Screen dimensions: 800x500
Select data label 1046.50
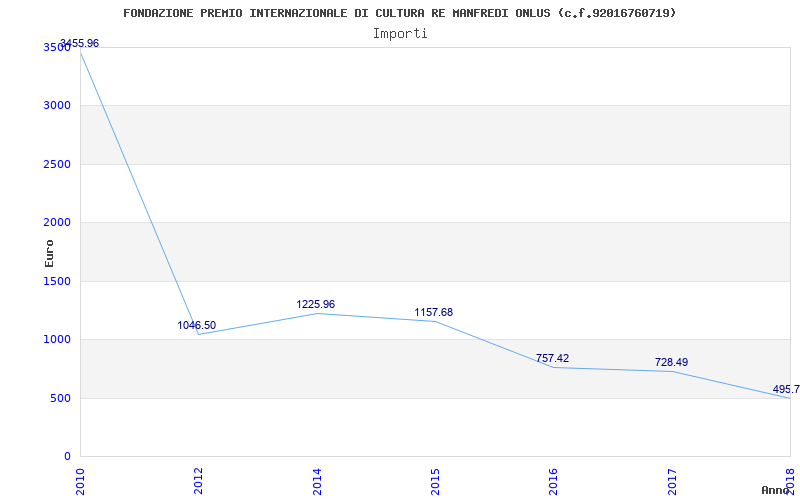tap(196, 326)
